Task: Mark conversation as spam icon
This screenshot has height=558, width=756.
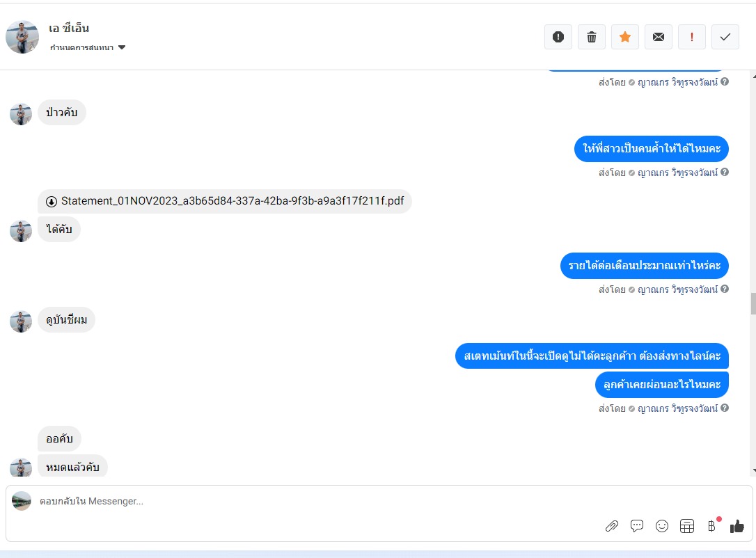Action: tap(558, 37)
